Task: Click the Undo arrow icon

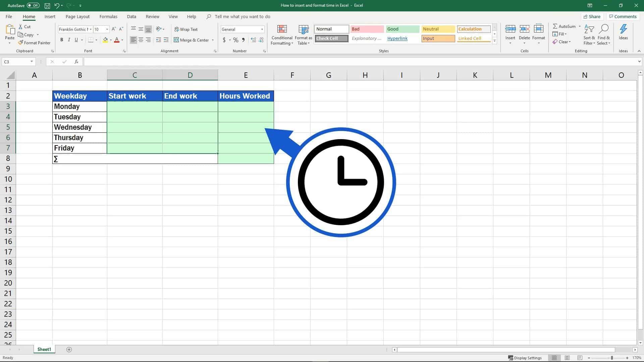Action: coord(57,6)
